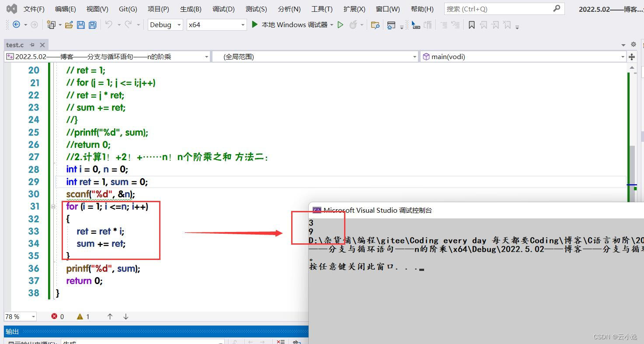Click the New Project toolbar icon
The image size is (644, 344).
coord(51,25)
